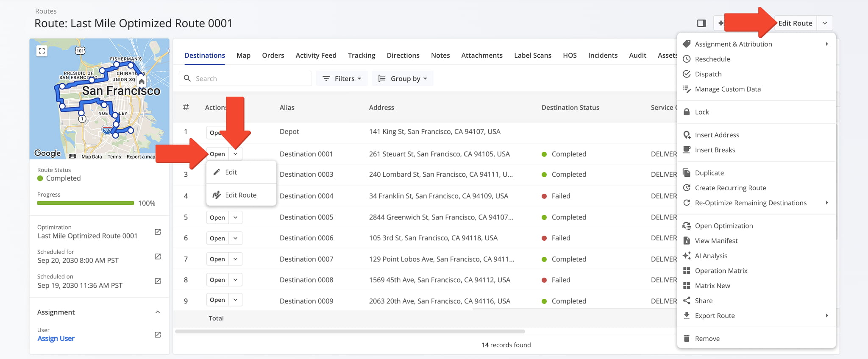Click the fullscreen map icon
This screenshot has width=868, height=359.
point(42,51)
